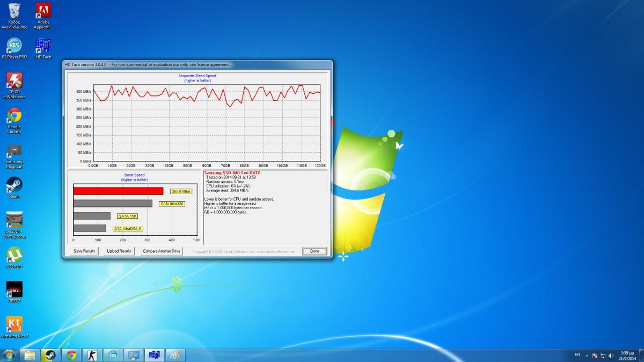Click the Random access: 0.1ms line
The width and height of the screenshot is (644, 362).
click(x=225, y=182)
